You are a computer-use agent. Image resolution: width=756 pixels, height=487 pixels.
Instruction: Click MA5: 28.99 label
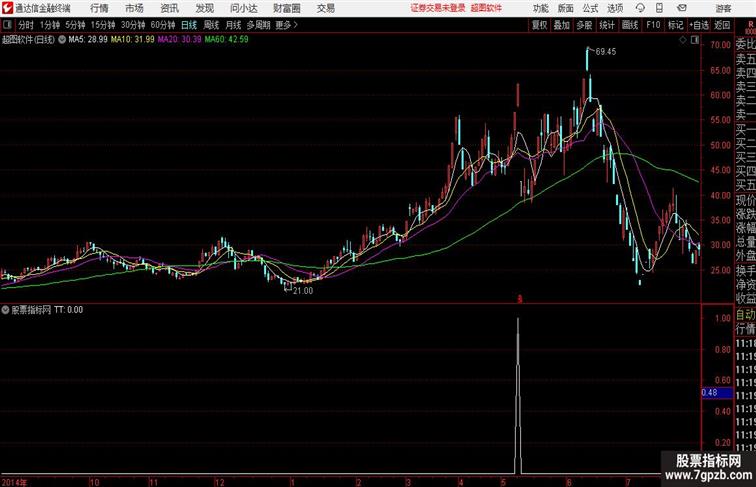pyautogui.click(x=88, y=40)
